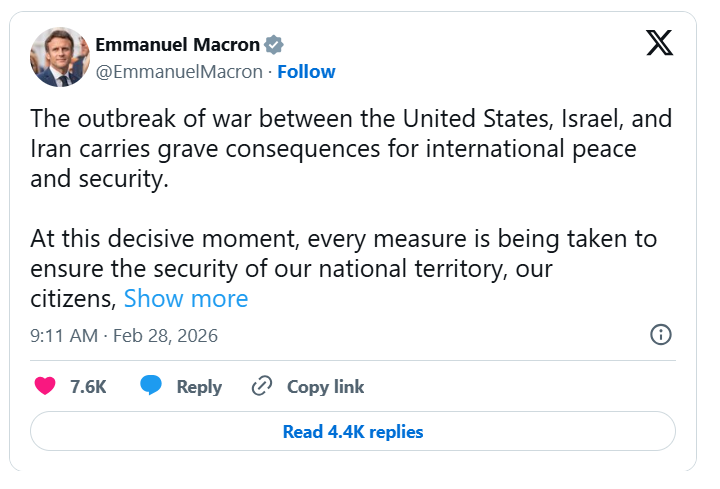Select the Copy link text
720x489 pixels.
point(325,386)
